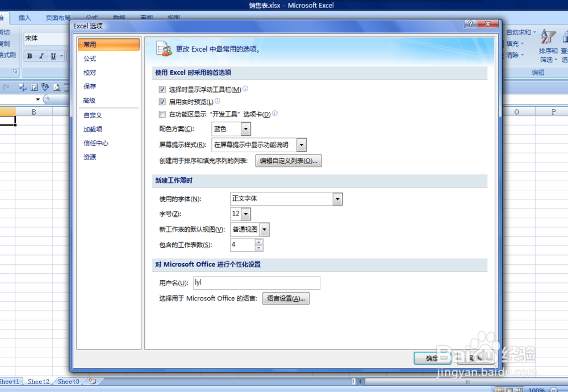Viewport: 568px width, 392px height.
Task: Open the 新工作表的默认视图 dropdown
Action: click(x=265, y=230)
